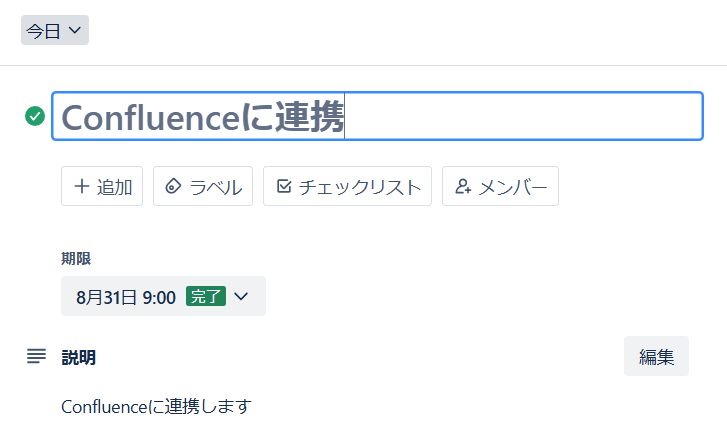
Task: Click the chevron arrow next to 今日
Action: [75, 31]
